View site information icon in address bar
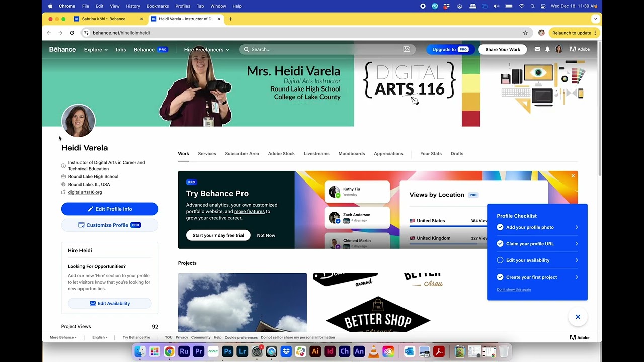The image size is (644, 362). coord(86,33)
